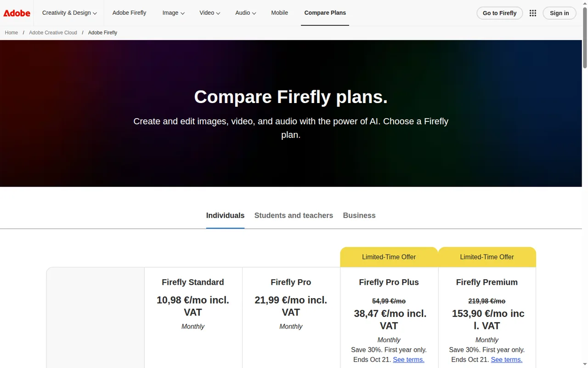Screen dimensions: 588x368
Task: Open Adobe Creative Cloud breadcrumb link
Action: 53,33
